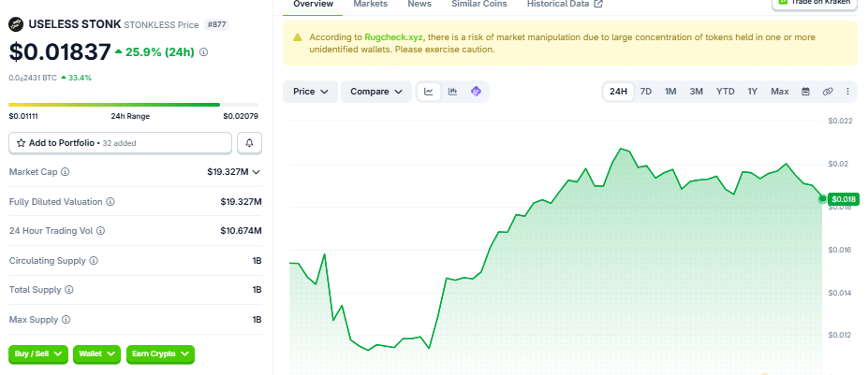Open the Buy / Sell dropdown
The height and width of the screenshot is (375, 868).
point(38,354)
